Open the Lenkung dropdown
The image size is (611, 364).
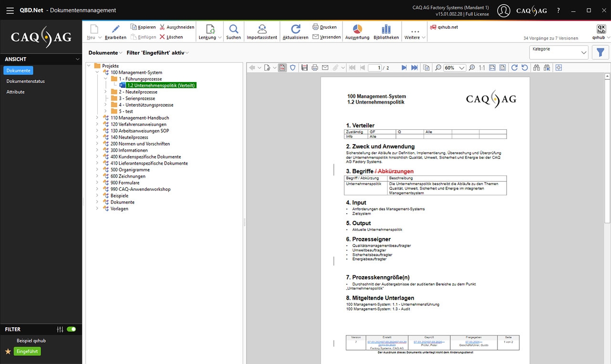219,37
